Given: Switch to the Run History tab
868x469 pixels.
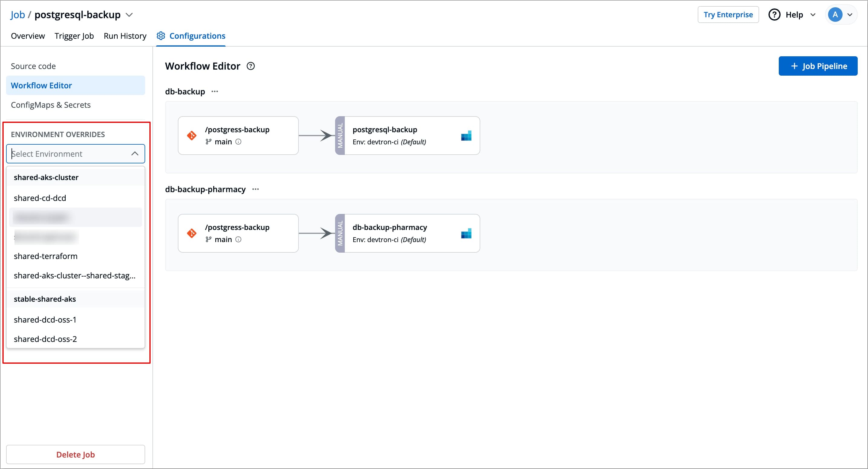Looking at the screenshot, I should click(125, 36).
